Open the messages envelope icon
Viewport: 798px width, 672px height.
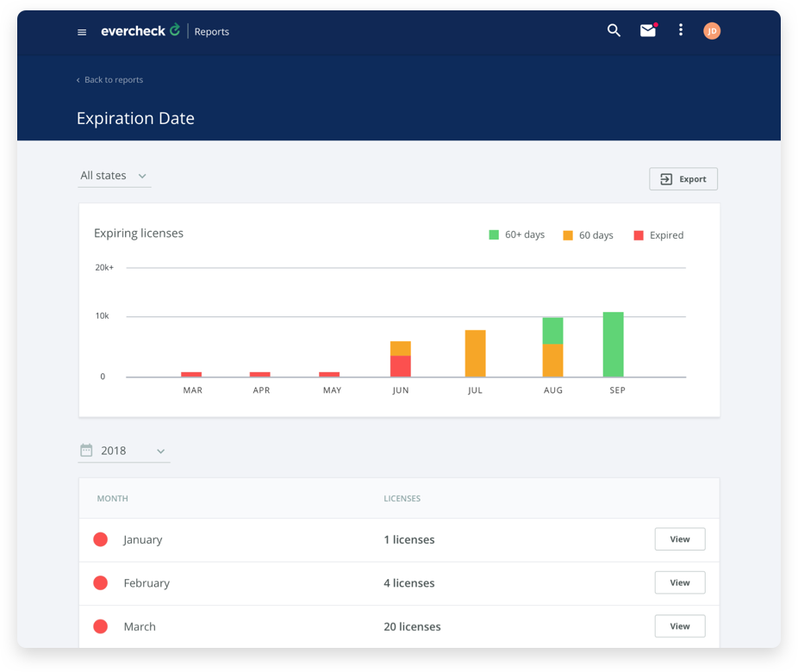click(x=648, y=30)
